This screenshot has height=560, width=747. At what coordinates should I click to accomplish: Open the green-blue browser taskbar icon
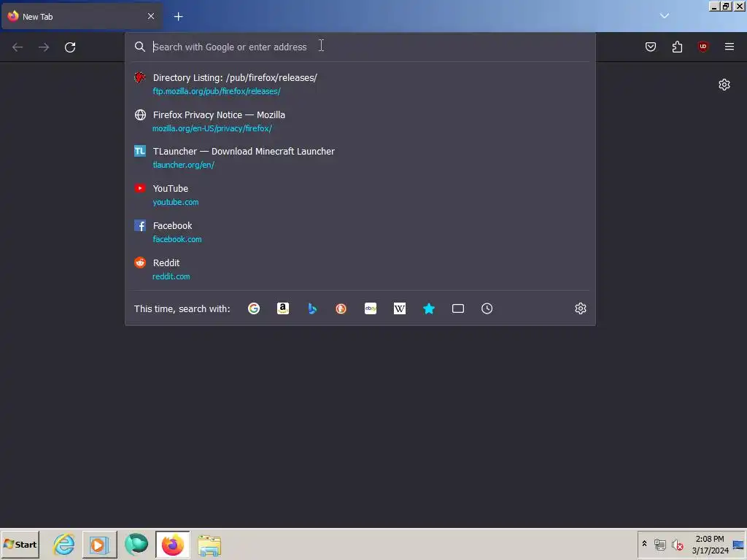pos(136,544)
